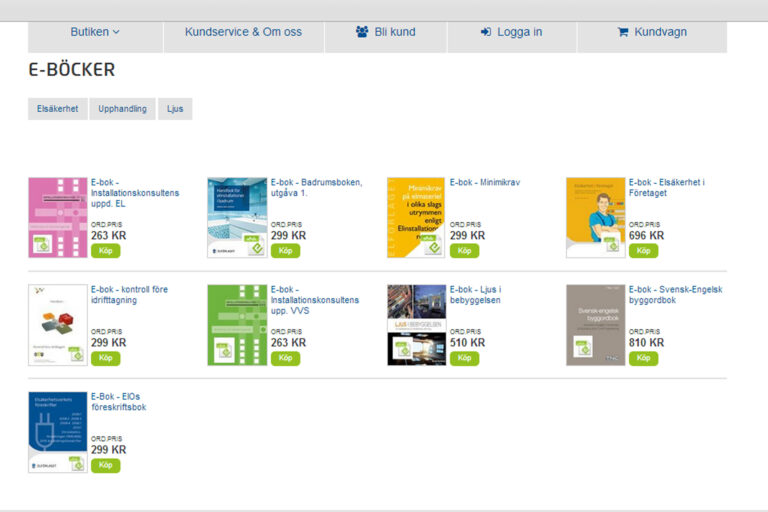Click Svensk-Engelsk byggordbok cover thumbnail
Image resolution: width=768 pixels, height=512 pixels.
tap(595, 325)
